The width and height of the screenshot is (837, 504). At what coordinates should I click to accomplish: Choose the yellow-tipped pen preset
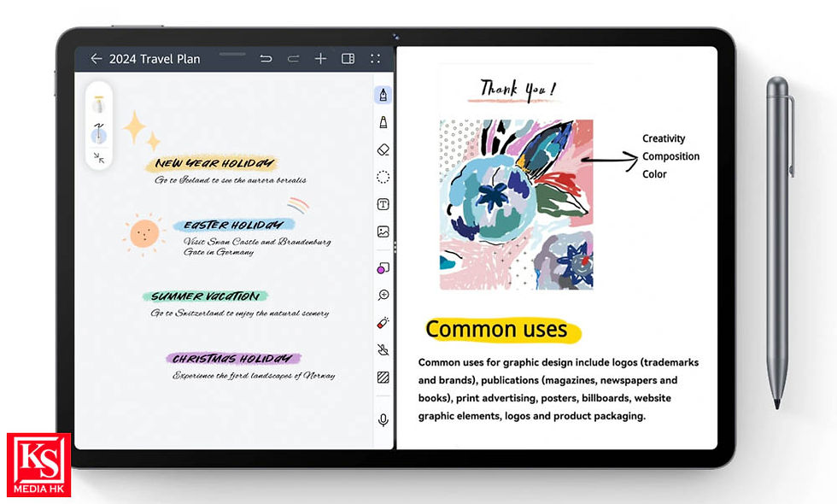[99, 104]
